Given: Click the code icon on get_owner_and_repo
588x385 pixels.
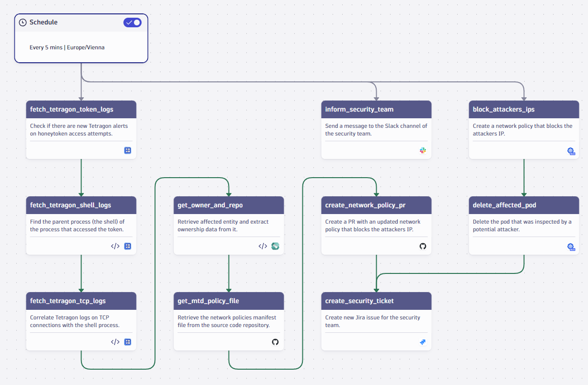Looking at the screenshot, I should coord(263,246).
